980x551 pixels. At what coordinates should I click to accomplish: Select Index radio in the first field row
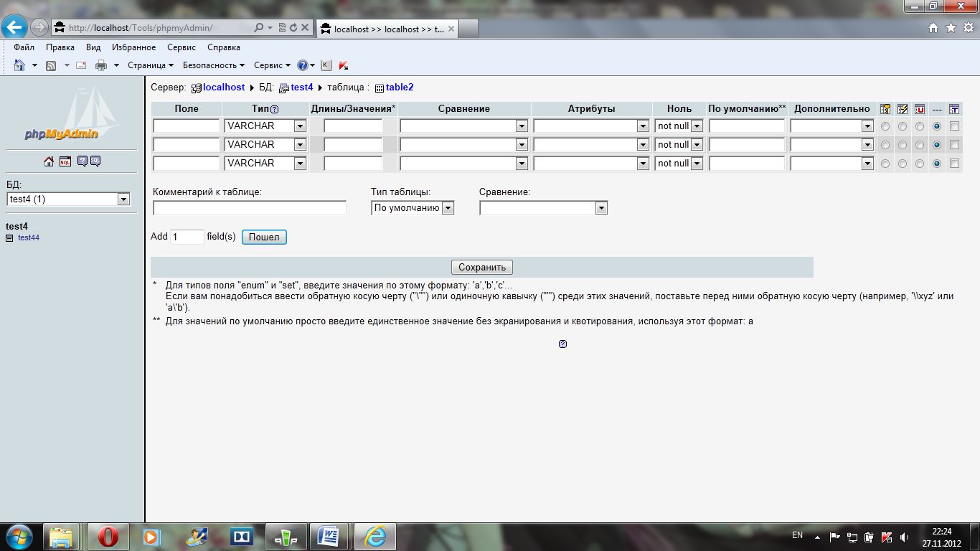point(903,126)
